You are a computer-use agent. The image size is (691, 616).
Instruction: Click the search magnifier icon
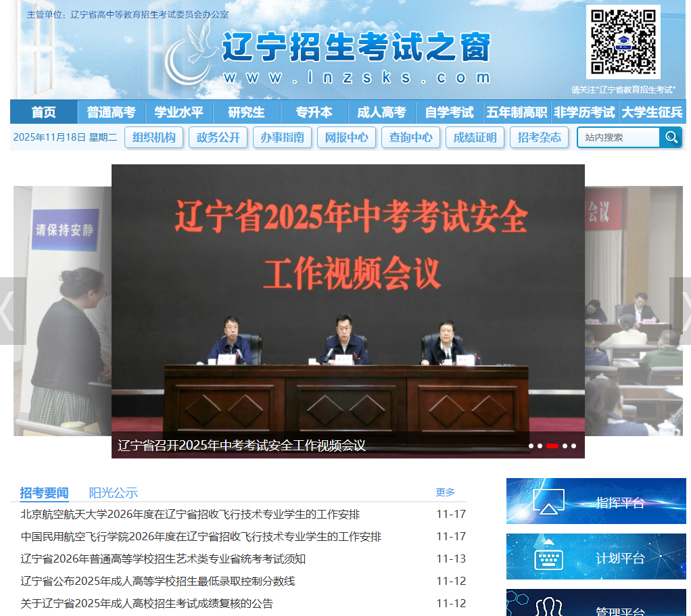pos(671,137)
